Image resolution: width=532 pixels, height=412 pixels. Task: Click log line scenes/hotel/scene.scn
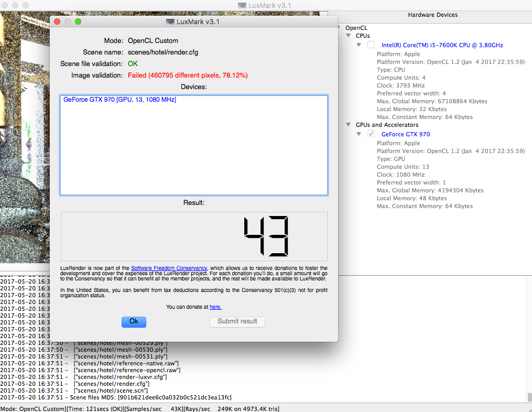click(x=74, y=391)
